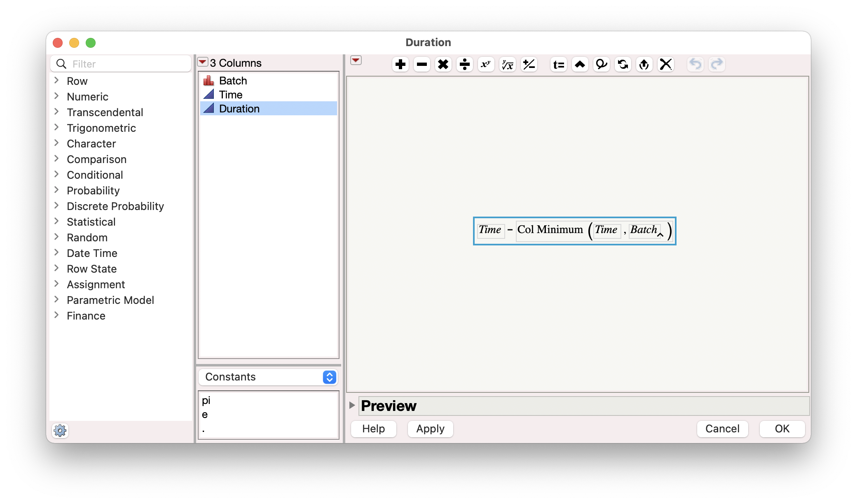The image size is (857, 504).
Task: Select the Batch column in list
Action: (x=233, y=81)
